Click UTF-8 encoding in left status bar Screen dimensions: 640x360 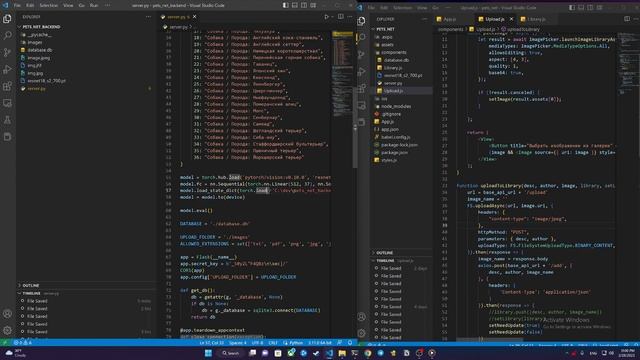click(258, 343)
